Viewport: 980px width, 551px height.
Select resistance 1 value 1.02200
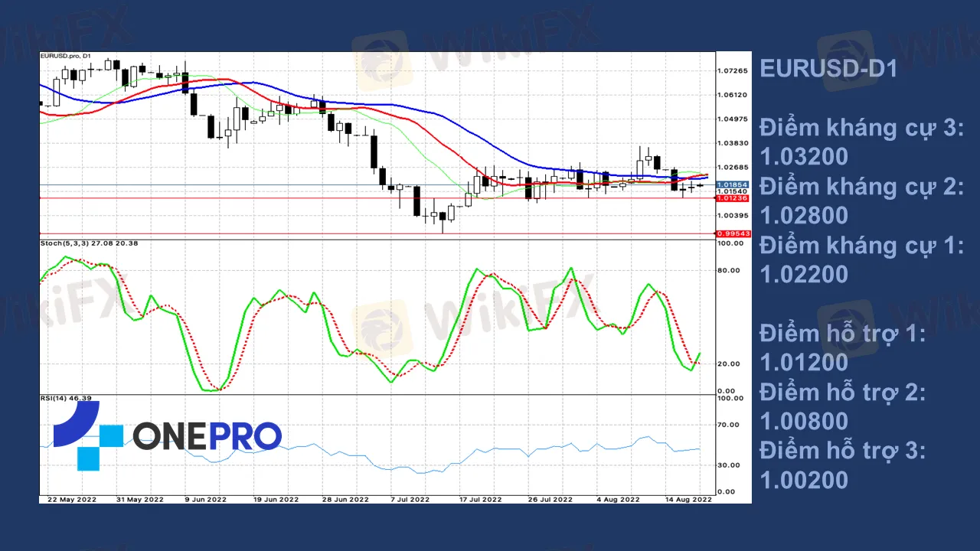(x=804, y=274)
